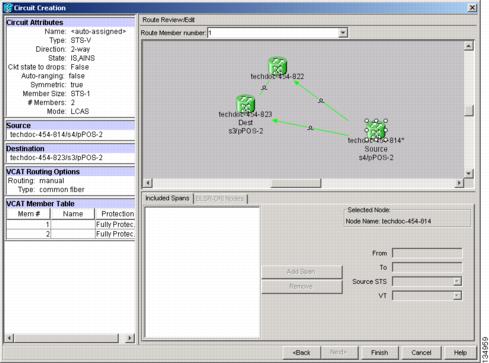Image resolution: width=489 pixels, height=363 pixels.
Task: Click span icon between 814 and 822
Action: (x=321, y=100)
